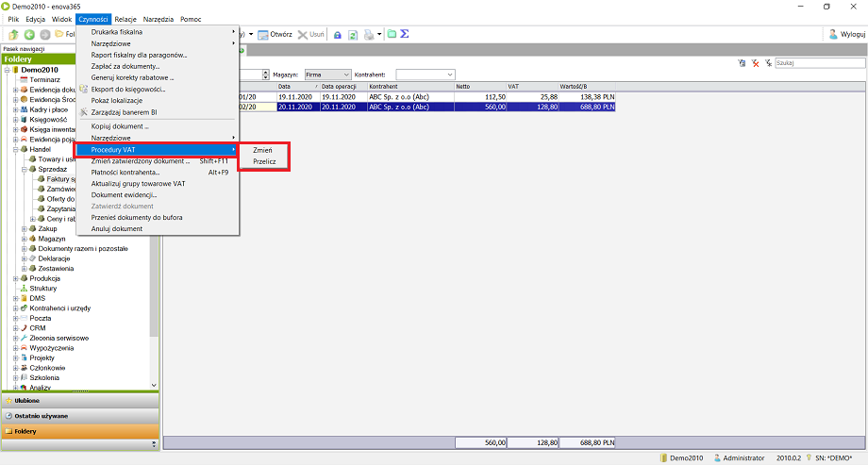Expand the Drukarka fiskalna submenu
This screenshot has height=465, width=868.
[158, 32]
